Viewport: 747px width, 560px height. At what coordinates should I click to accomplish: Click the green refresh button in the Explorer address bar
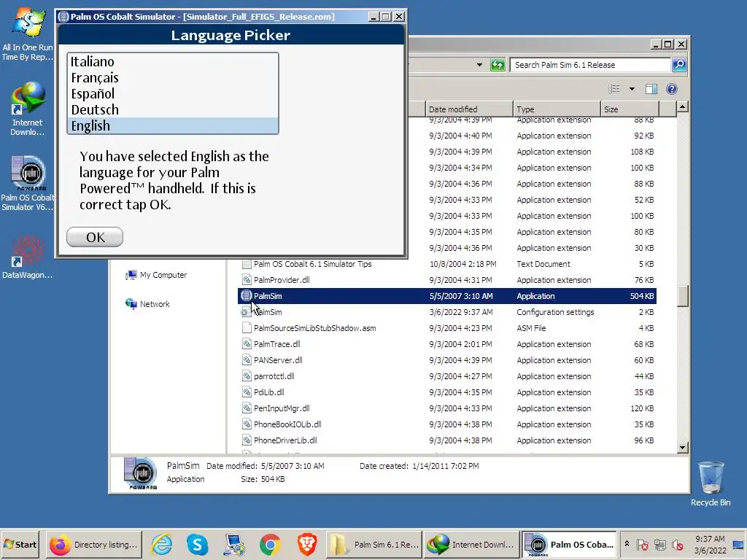coord(498,65)
